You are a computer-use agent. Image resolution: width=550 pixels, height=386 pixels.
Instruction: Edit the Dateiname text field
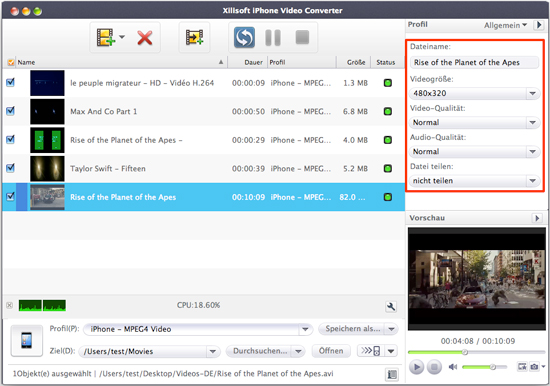474,62
